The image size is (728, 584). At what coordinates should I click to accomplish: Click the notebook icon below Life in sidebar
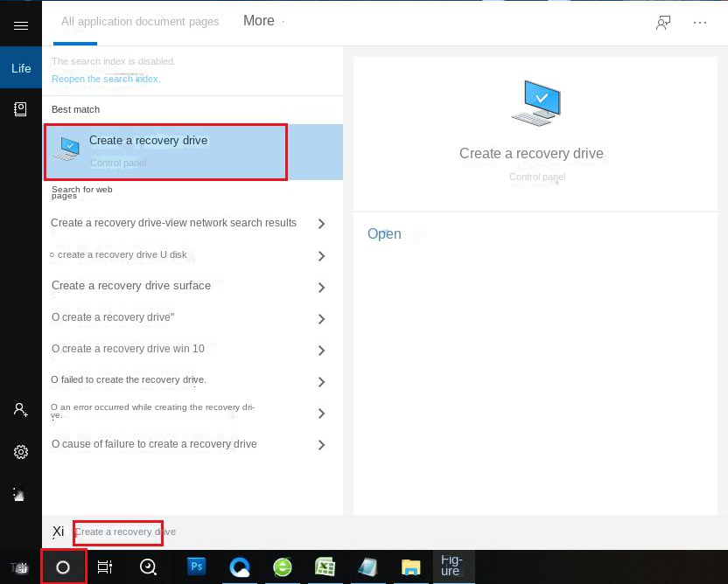20,109
